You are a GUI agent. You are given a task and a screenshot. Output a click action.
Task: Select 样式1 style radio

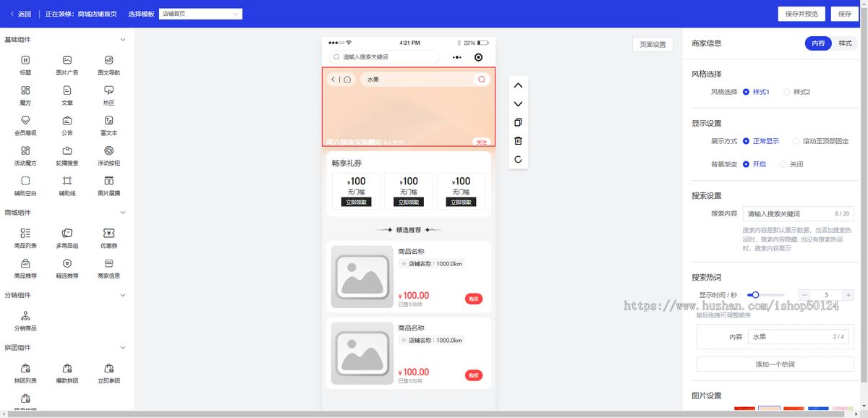coord(756,92)
